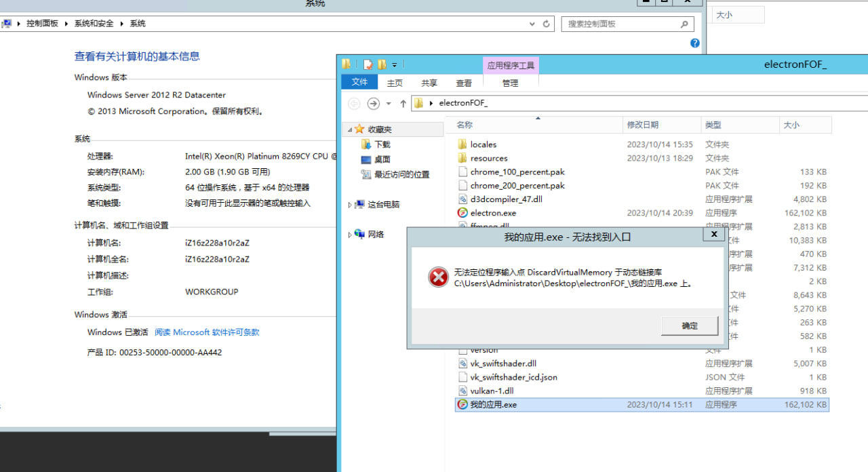The image size is (868, 472).
Task: Navigate to 系统和安全 breadcrumb
Action: (94, 24)
